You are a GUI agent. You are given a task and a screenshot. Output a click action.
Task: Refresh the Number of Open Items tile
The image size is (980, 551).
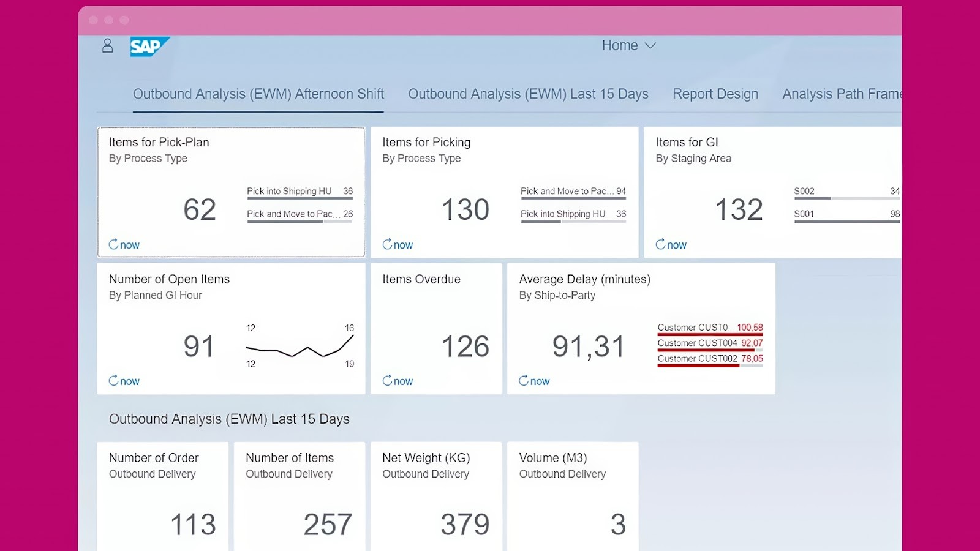point(123,381)
